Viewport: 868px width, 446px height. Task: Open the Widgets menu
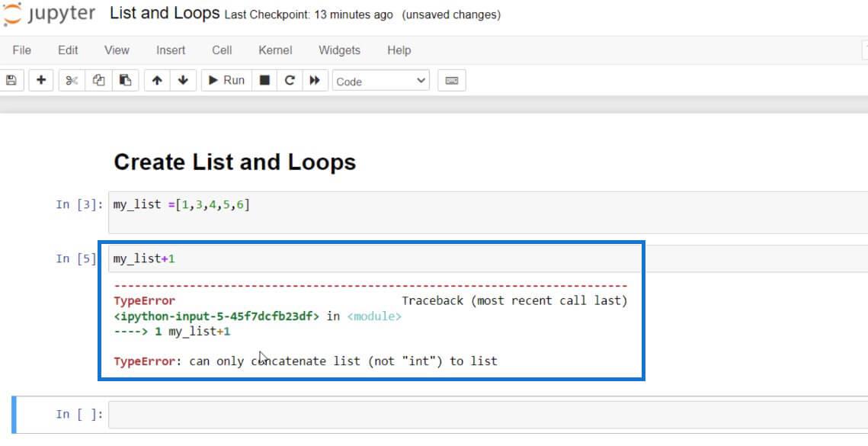pos(339,50)
